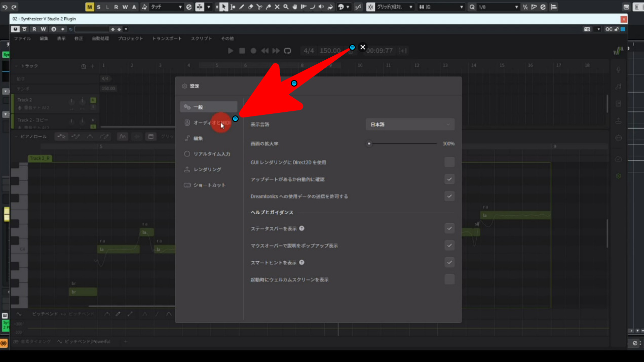Screen dimensions: 644x362
Task: Select the arrow Object Selection tool
Action: [223, 7]
